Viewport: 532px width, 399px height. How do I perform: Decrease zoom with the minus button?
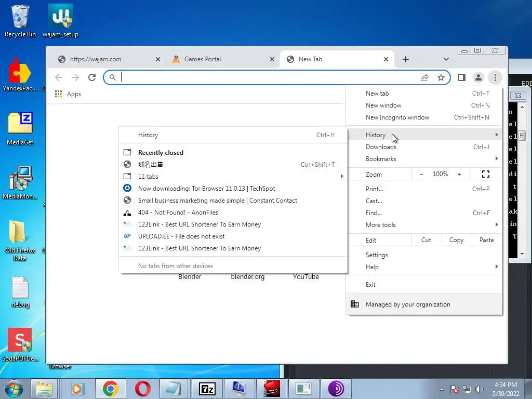tap(421, 174)
